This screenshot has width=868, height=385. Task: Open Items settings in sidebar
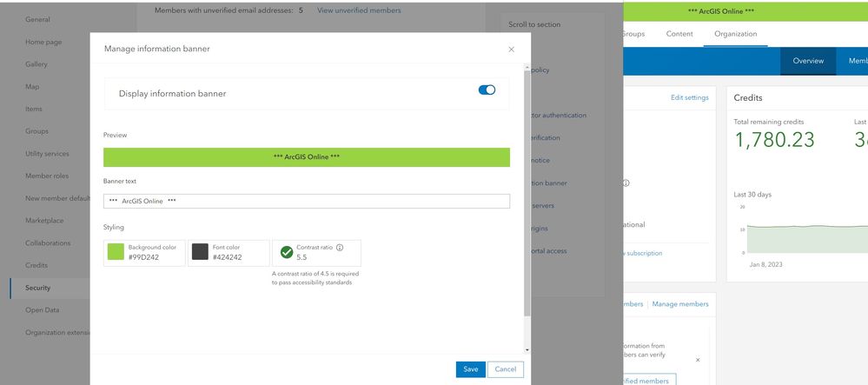tap(33, 110)
